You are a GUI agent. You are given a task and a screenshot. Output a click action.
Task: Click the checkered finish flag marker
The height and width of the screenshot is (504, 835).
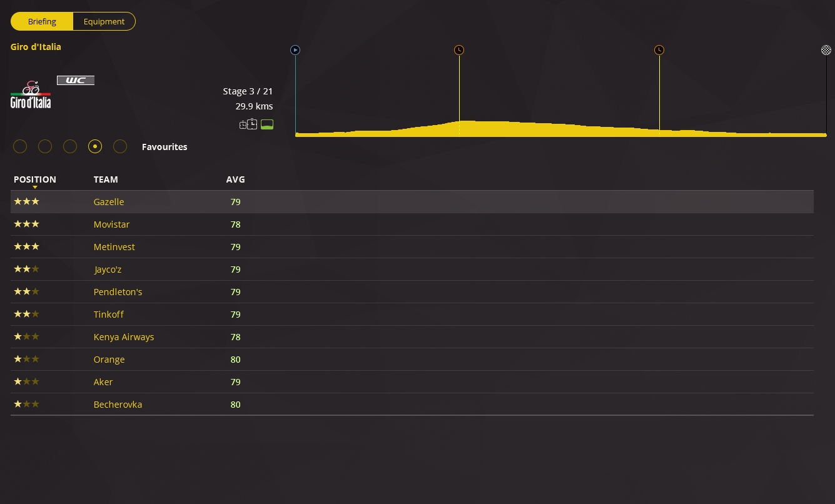pos(826,50)
